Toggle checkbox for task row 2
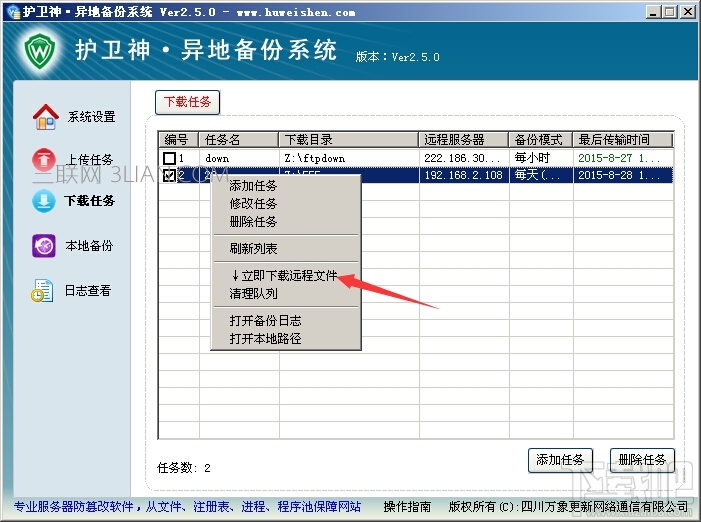 pos(169,175)
